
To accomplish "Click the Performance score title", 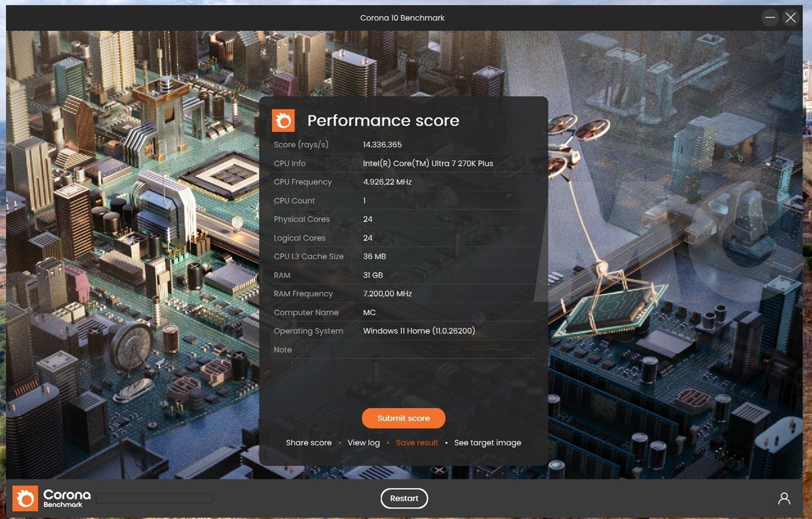I will tap(383, 120).
